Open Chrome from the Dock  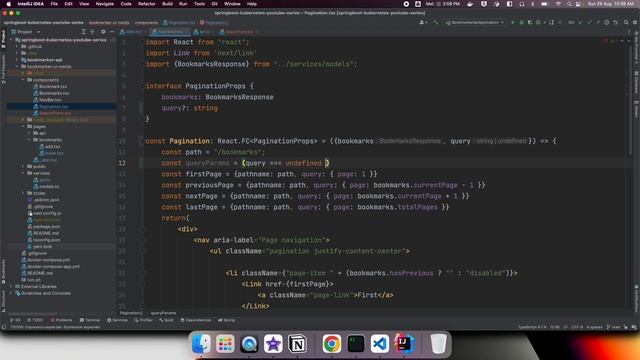(331, 344)
